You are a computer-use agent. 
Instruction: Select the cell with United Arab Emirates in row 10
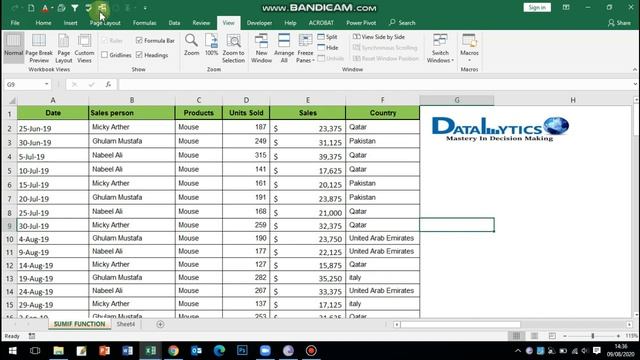pyautogui.click(x=382, y=238)
